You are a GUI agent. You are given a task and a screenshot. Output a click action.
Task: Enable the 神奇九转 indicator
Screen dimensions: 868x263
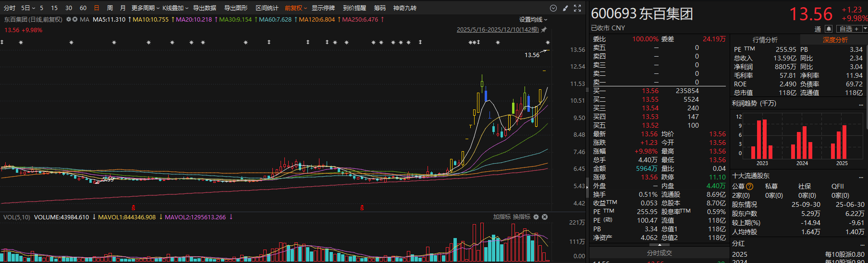pos(404,8)
